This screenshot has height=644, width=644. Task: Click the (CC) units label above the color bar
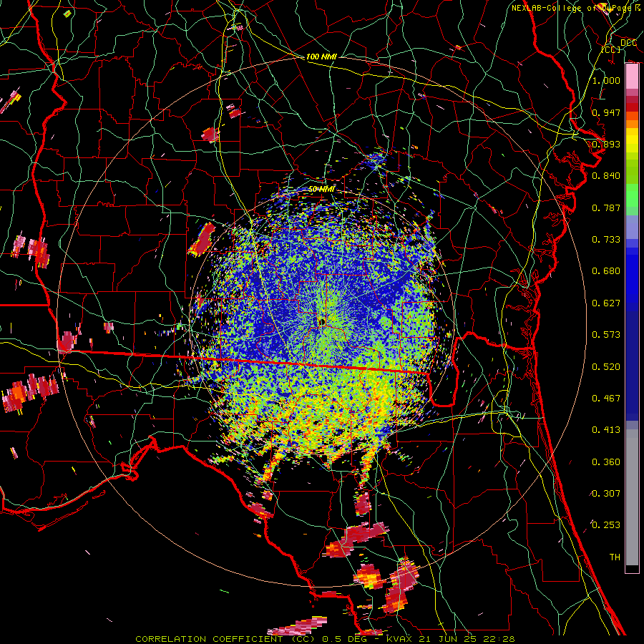(x=611, y=49)
